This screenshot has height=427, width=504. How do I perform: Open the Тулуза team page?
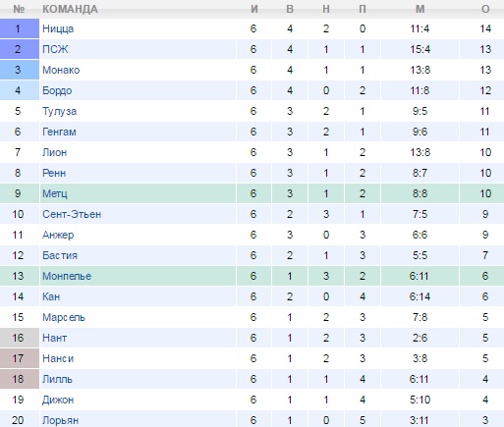click(x=59, y=111)
